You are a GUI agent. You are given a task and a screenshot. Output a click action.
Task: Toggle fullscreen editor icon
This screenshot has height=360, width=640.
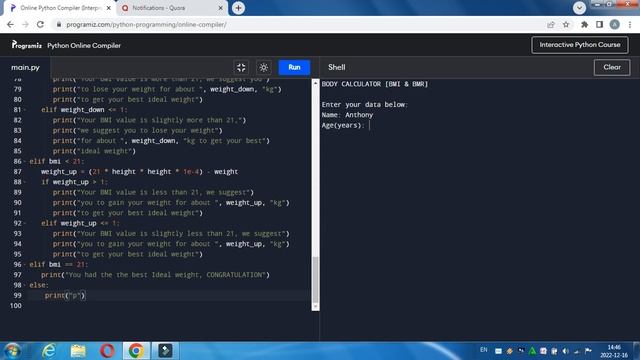pos(241,67)
